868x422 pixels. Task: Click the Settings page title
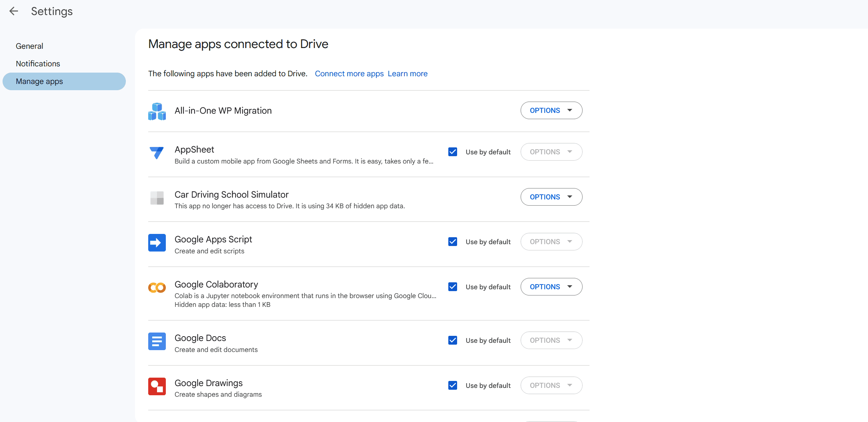[52, 11]
